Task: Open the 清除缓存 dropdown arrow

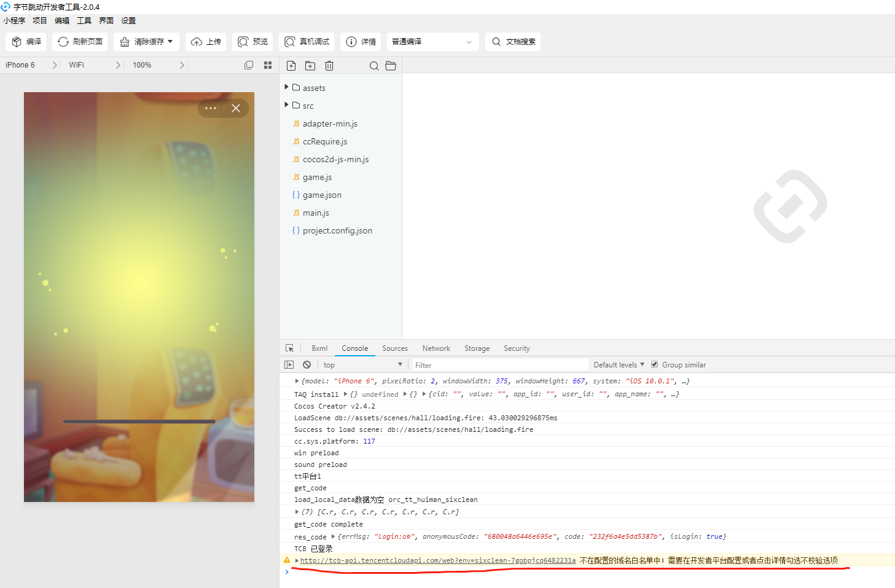Action: [170, 42]
